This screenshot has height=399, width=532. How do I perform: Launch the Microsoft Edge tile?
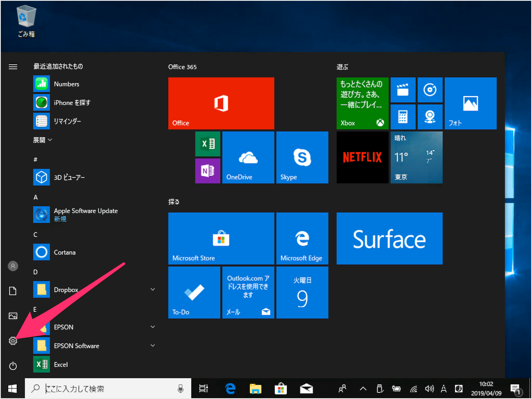(x=302, y=238)
